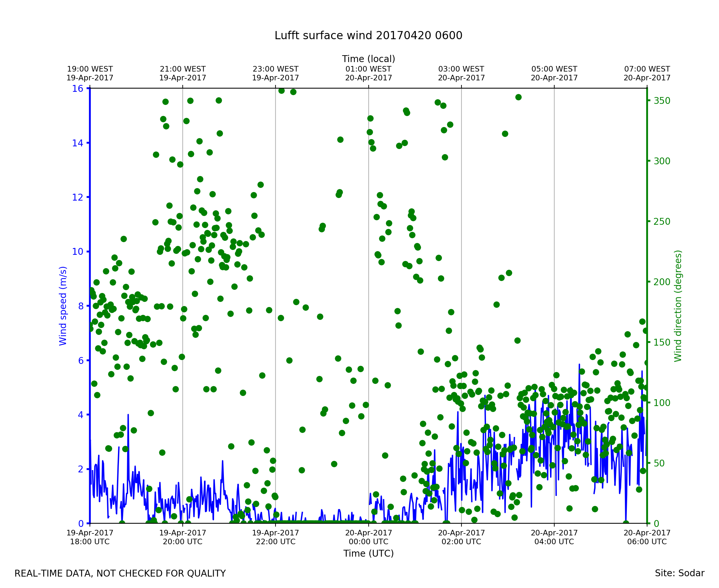Click the blue '16' wind speed tick label

click(x=77, y=89)
